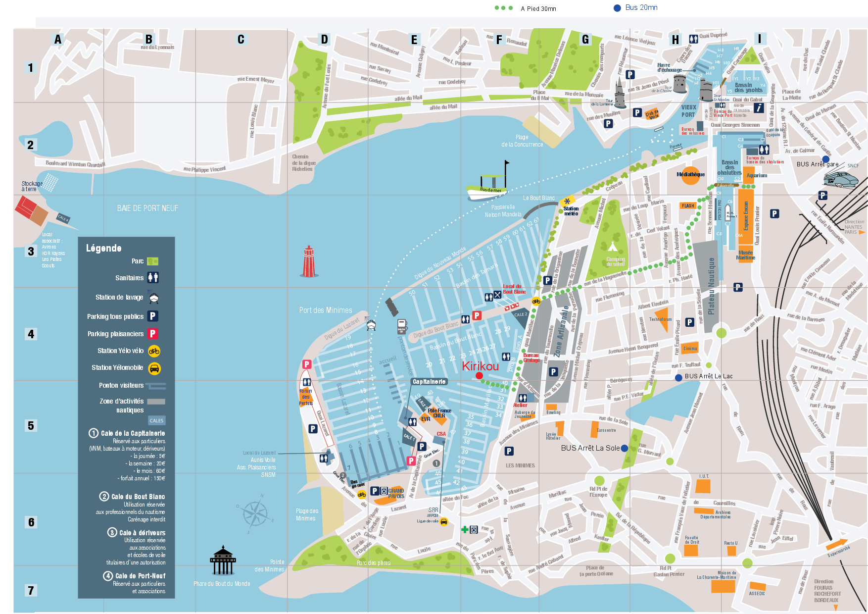Click the 'Plateau Nautique' label
This screenshot has height=614, width=868.
pyautogui.click(x=711, y=286)
